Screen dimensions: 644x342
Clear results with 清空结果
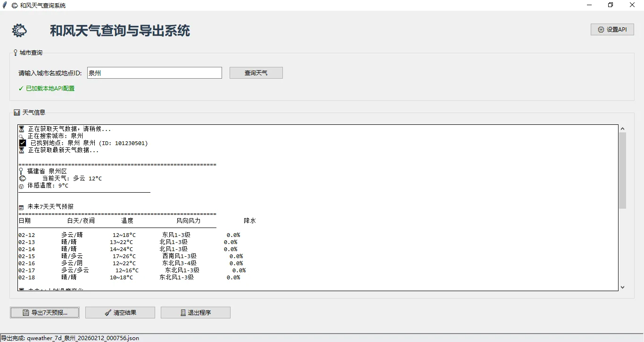coord(120,312)
